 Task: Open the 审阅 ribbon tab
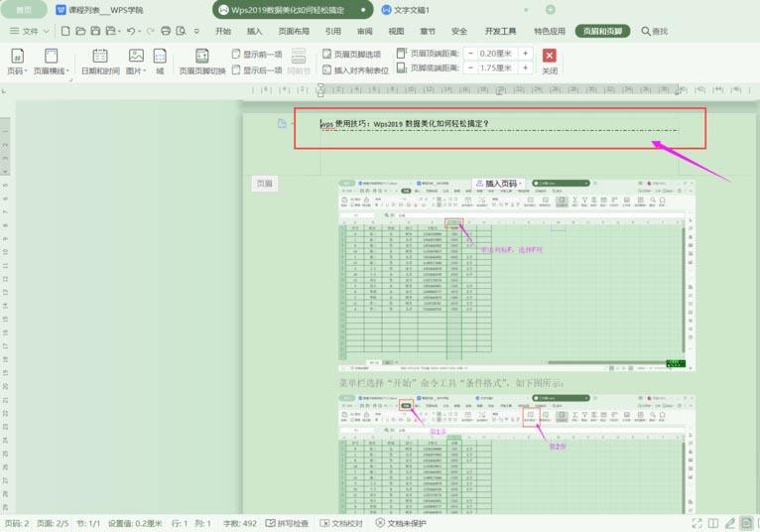click(x=364, y=31)
